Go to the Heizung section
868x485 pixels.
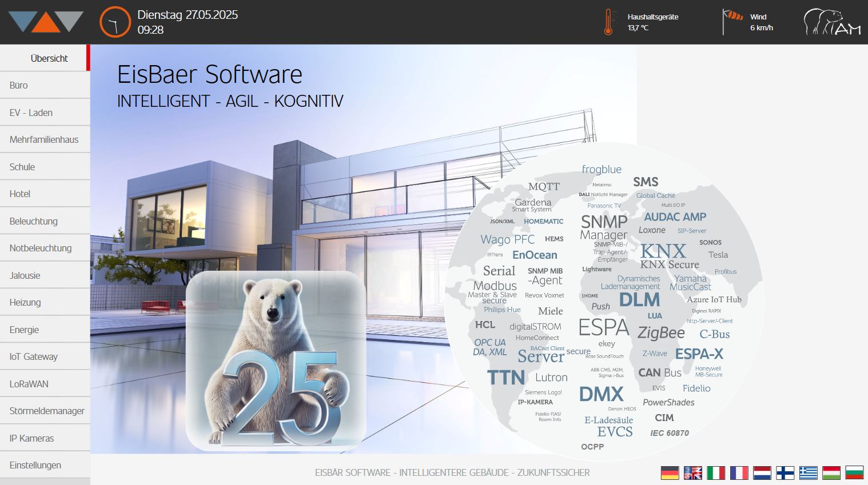pyautogui.click(x=45, y=302)
